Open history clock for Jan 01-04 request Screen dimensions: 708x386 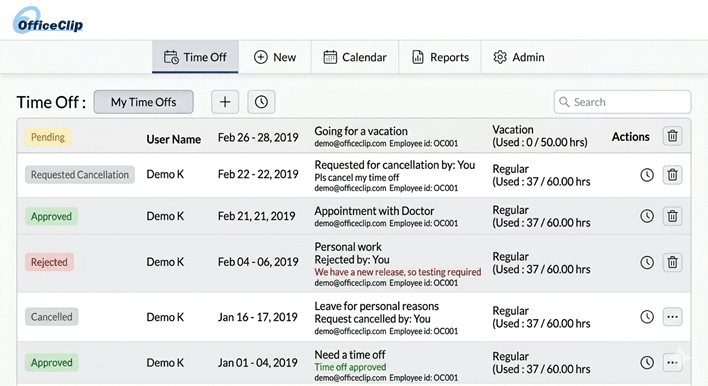click(647, 362)
